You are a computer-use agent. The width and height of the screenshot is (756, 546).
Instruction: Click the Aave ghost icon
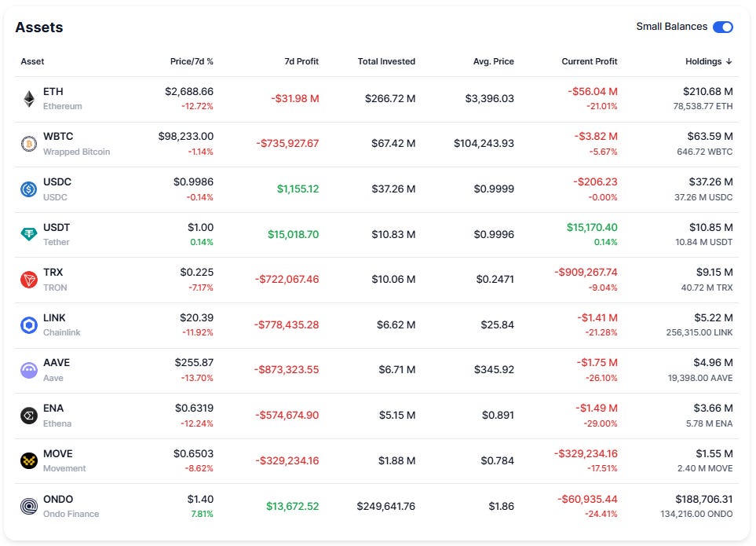click(29, 370)
